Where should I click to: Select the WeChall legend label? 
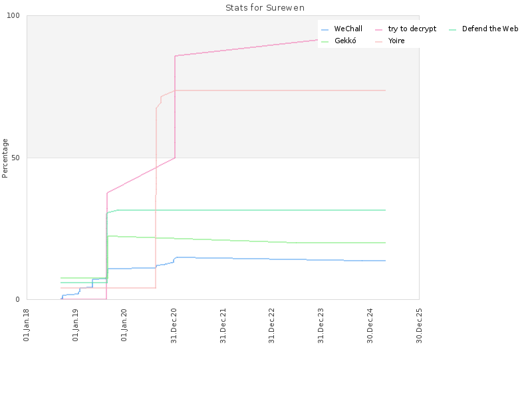348,29
